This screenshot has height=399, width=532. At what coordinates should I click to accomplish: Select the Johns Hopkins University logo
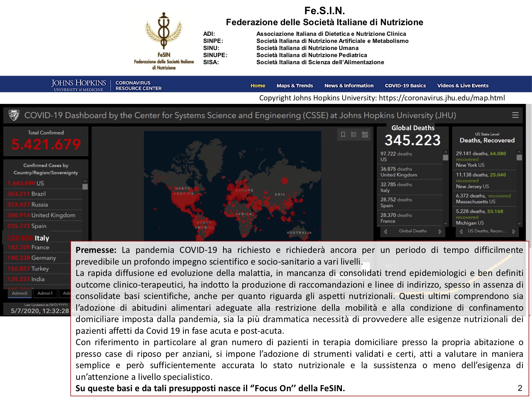[x=77, y=85]
